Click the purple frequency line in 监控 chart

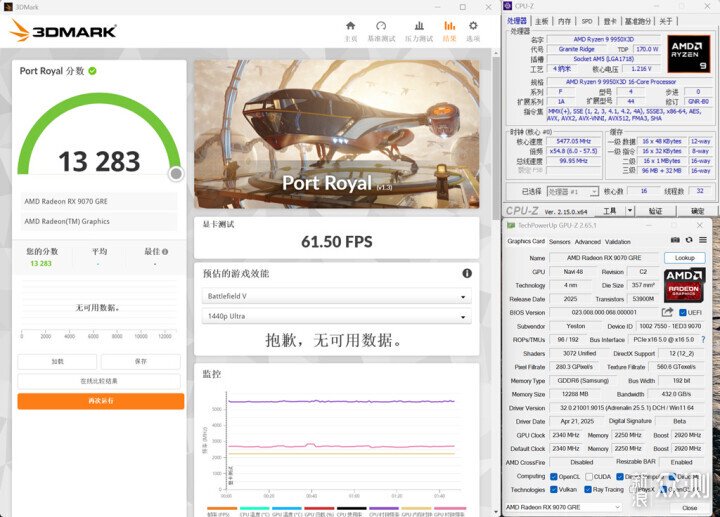pos(341,401)
